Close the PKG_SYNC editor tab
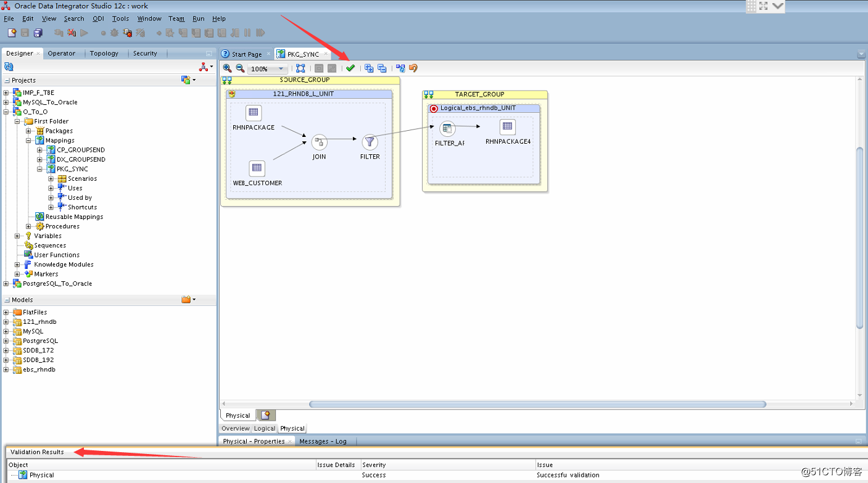Viewport: 868px width, 483px height. 325,54
